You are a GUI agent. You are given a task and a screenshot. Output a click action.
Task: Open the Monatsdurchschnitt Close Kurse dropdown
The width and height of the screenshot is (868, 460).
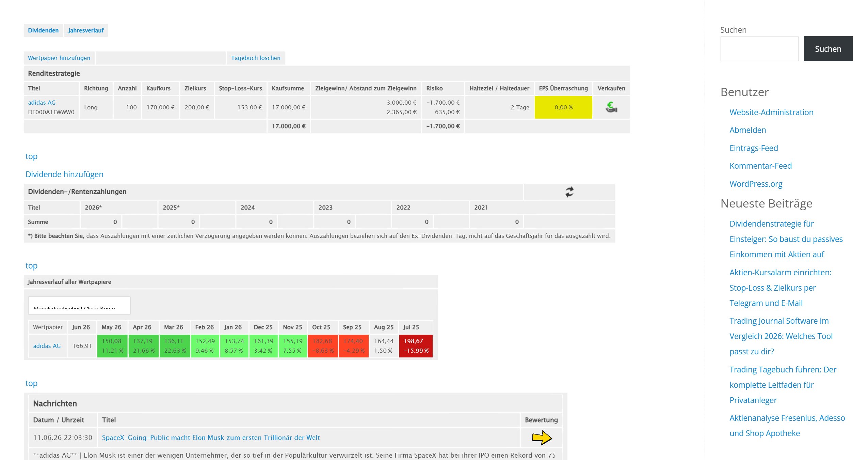(79, 306)
